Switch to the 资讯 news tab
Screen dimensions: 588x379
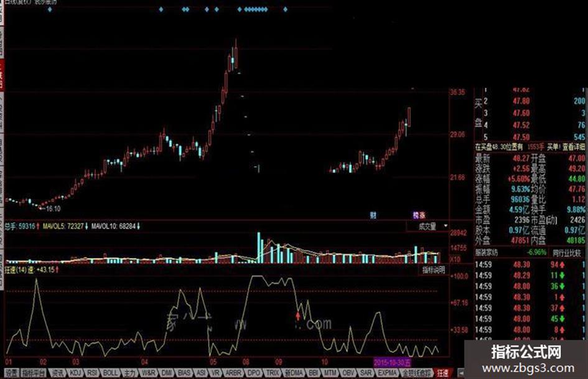point(58,373)
